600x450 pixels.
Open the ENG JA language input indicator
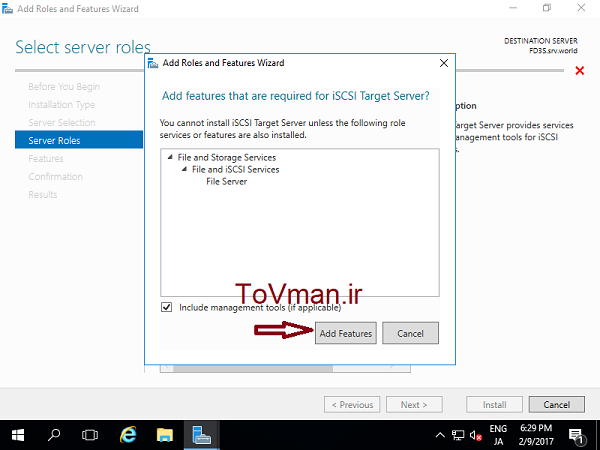coord(498,436)
